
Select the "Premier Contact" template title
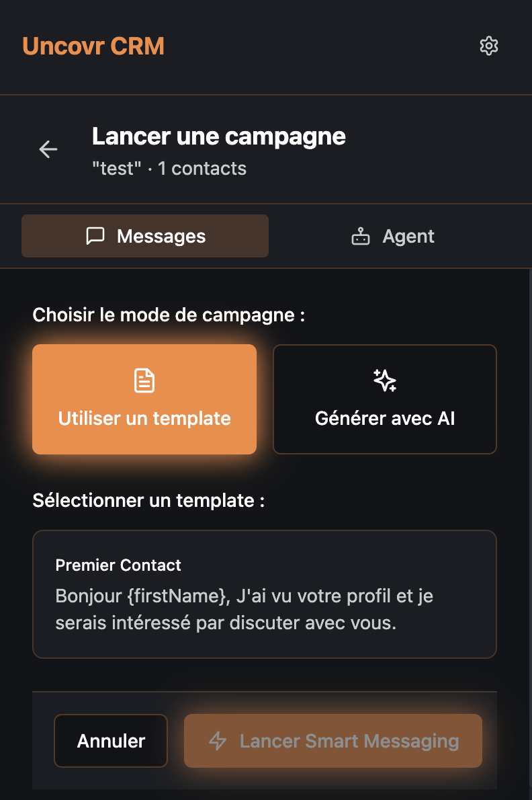tap(118, 565)
